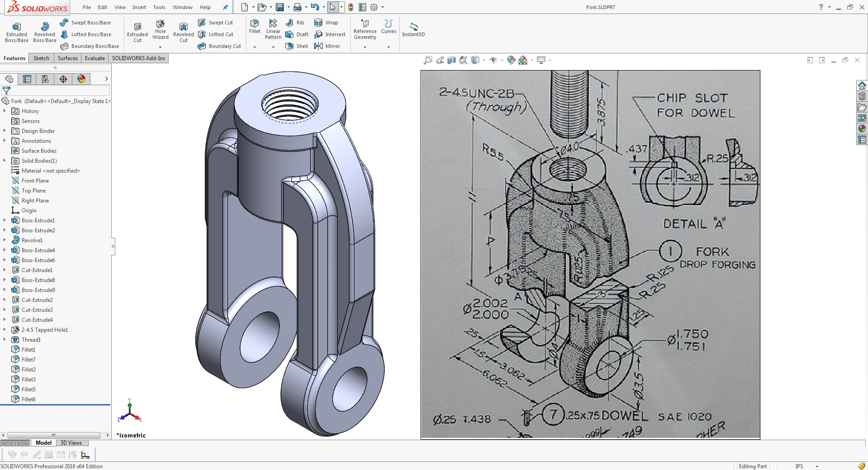Open the Reference Geometry tool
Viewport: 868px width, 470px height.
coord(365,29)
